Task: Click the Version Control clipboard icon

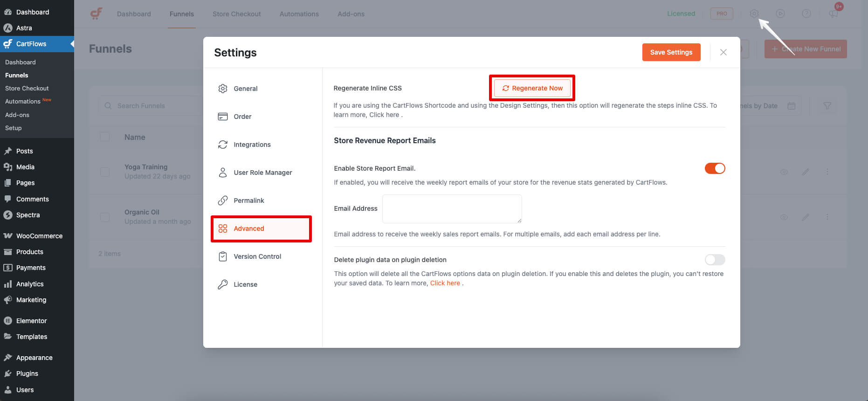Action: coord(223,256)
